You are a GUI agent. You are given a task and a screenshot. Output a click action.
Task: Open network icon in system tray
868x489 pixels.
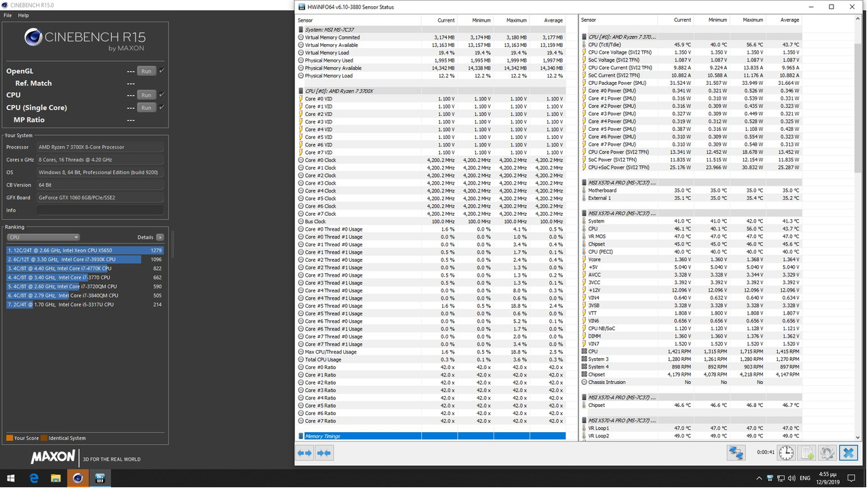(x=781, y=479)
